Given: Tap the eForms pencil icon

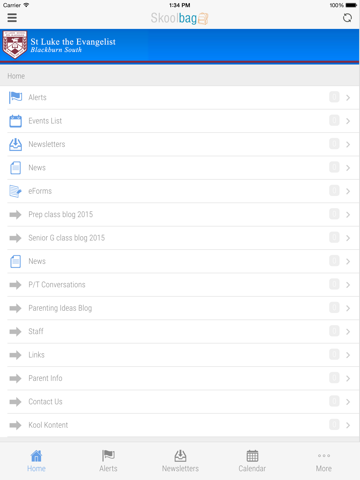Looking at the screenshot, I should pos(15,191).
